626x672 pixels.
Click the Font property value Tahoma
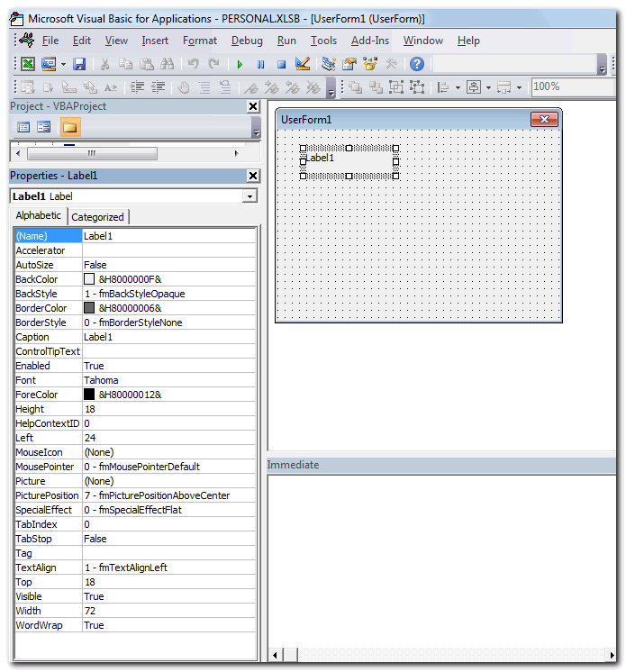tap(168, 380)
